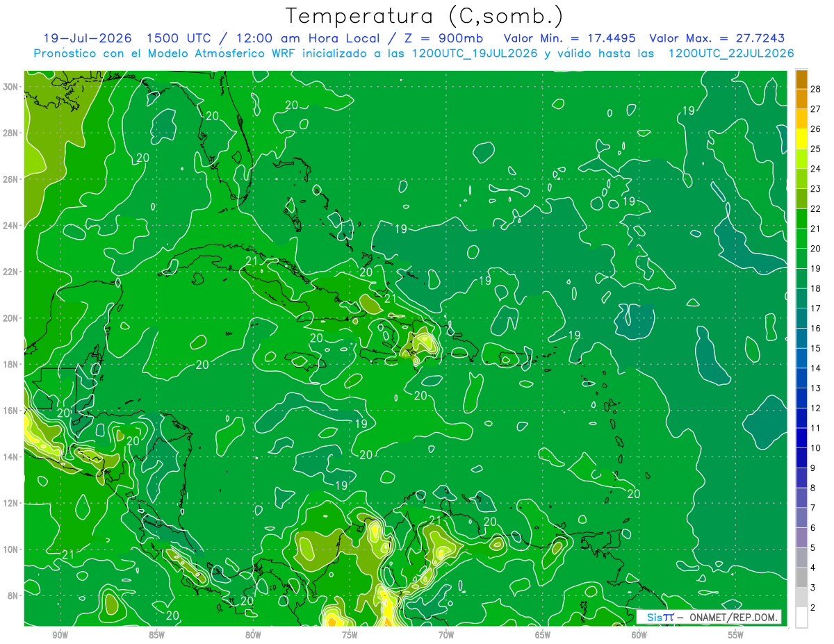Image resolution: width=834 pixels, height=644 pixels.
Task: Click the "30N" latitude axis label
Action: [x=12, y=86]
